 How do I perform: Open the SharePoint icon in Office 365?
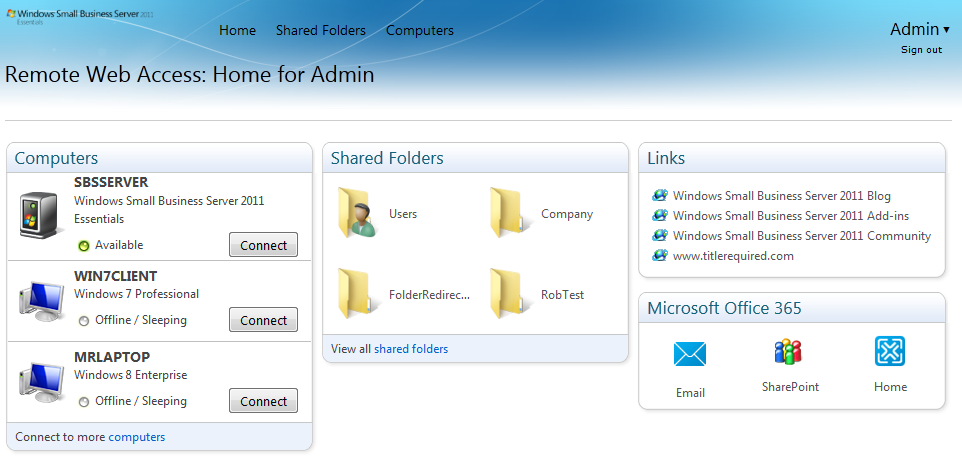[789, 352]
